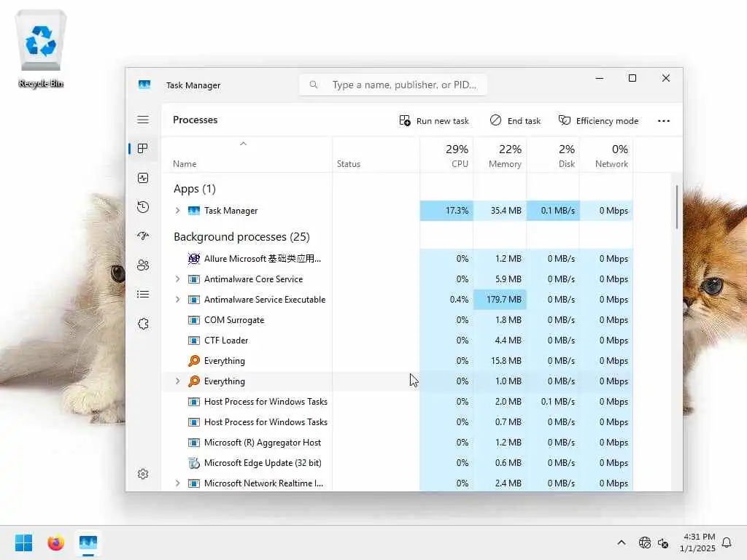Expand the second Everything process row
Image resolution: width=747 pixels, height=560 pixels.
(177, 381)
